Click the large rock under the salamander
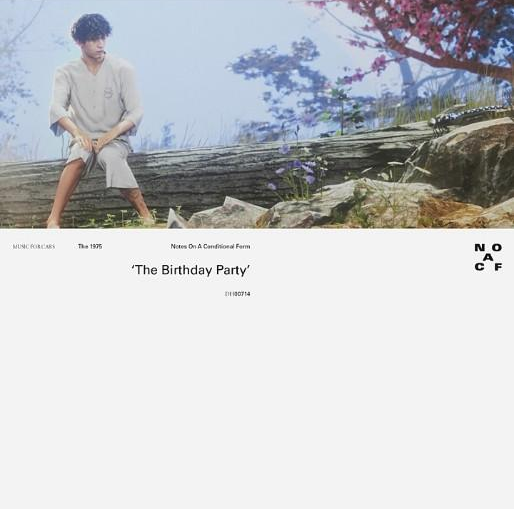This screenshot has height=509, width=514. coord(473,160)
